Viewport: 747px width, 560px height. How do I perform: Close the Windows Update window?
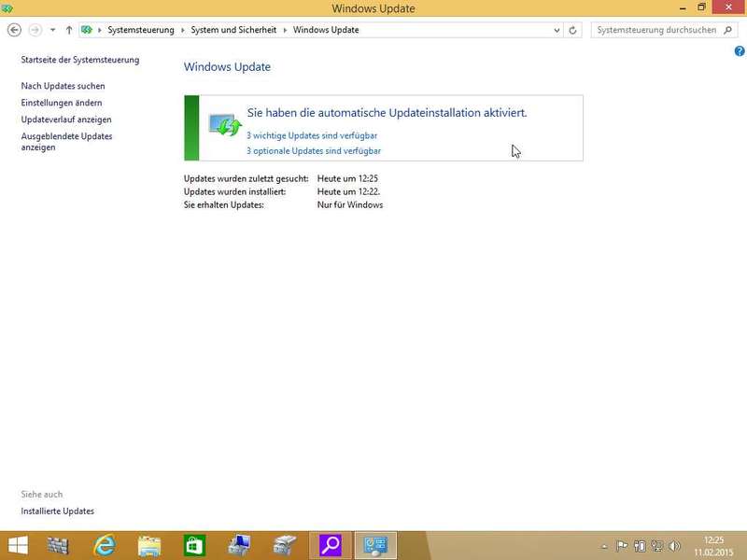[729, 7]
